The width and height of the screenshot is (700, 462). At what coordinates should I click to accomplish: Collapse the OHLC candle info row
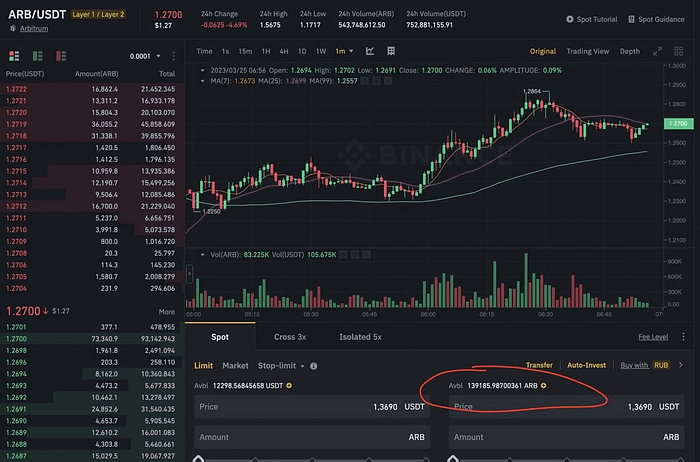[x=202, y=71]
